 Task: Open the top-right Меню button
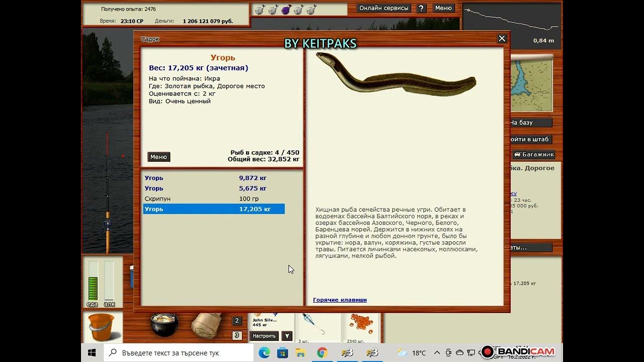point(443,8)
